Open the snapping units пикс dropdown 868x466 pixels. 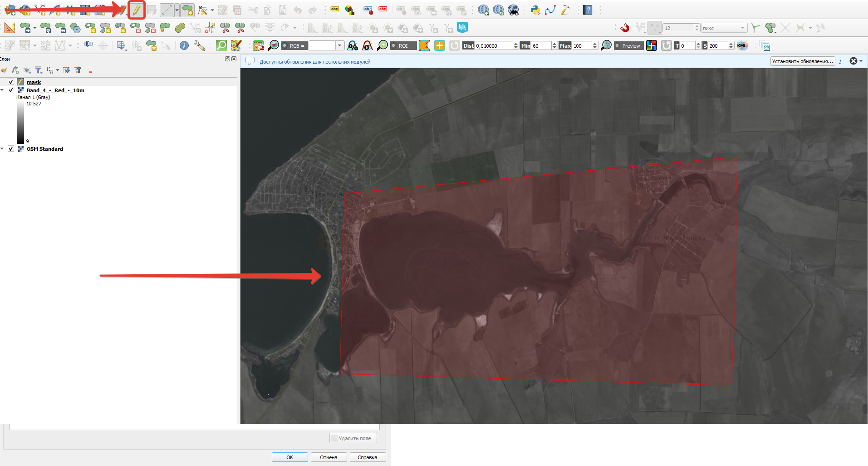[x=724, y=28]
